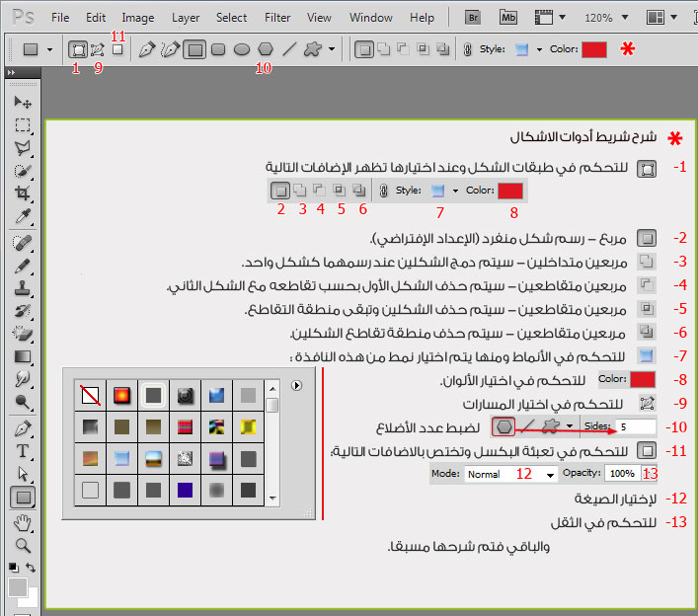Image resolution: width=698 pixels, height=616 pixels.
Task: Toggle Intersect Shape Areas in options bar
Action: pyautogui.click(x=424, y=49)
